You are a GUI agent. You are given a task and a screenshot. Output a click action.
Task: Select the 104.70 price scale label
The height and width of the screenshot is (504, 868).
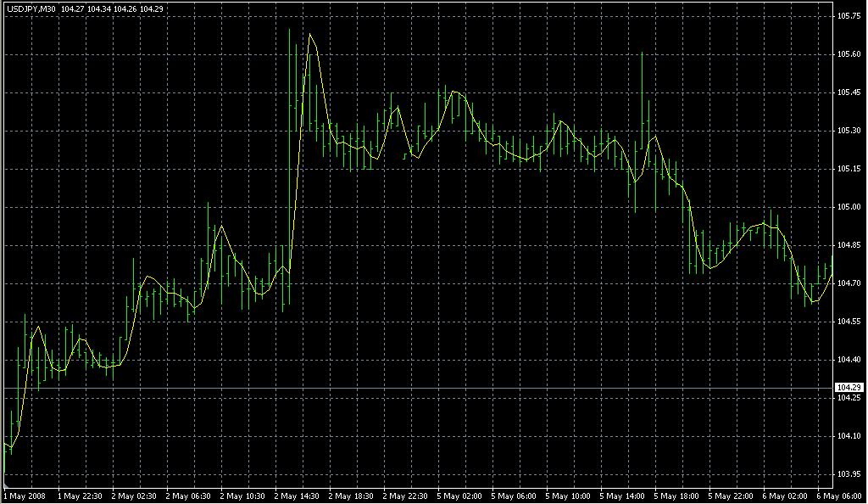click(x=849, y=283)
